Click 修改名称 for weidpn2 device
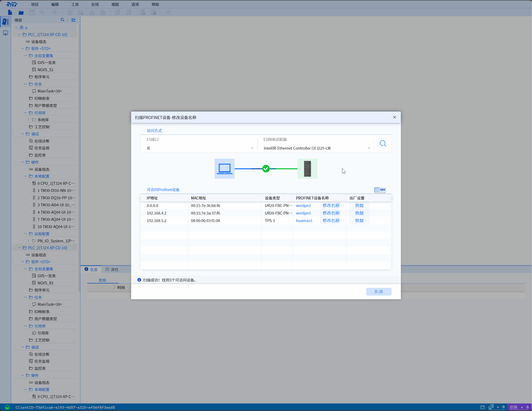This screenshot has height=411, width=532. tap(331, 205)
